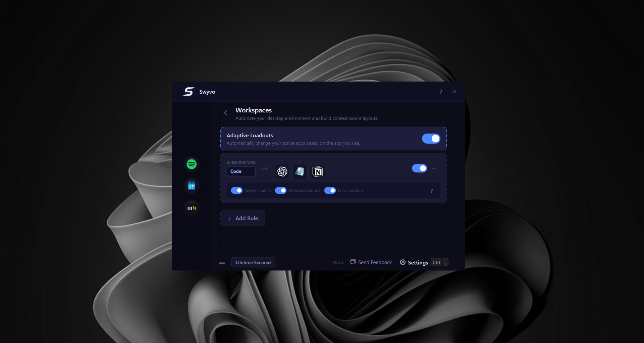Open help from the Swyvo title bar
644x343 pixels.
pos(441,92)
